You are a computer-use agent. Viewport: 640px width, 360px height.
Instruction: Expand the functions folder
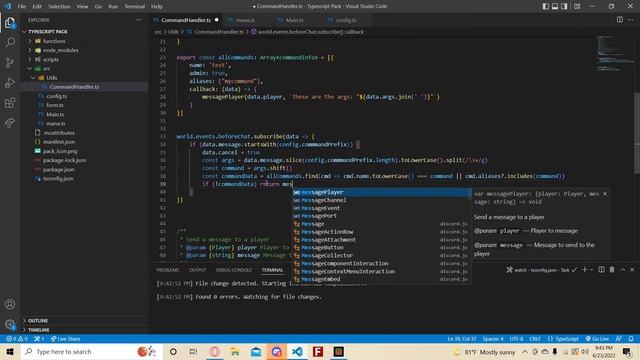tap(84, 41)
